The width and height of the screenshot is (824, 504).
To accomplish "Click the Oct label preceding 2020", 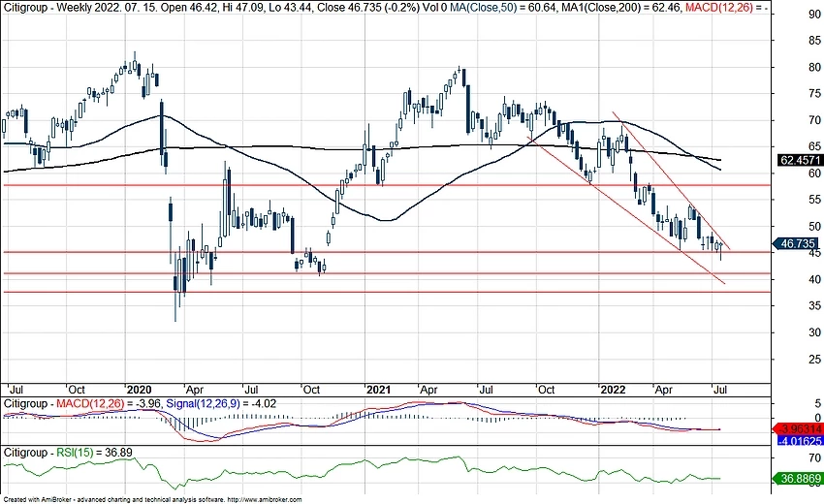I will tap(77, 390).
